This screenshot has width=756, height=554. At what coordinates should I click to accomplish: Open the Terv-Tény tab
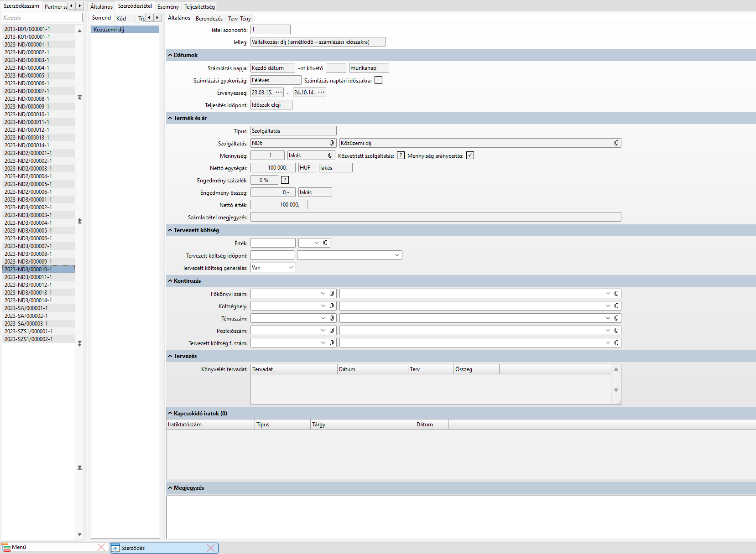(239, 19)
